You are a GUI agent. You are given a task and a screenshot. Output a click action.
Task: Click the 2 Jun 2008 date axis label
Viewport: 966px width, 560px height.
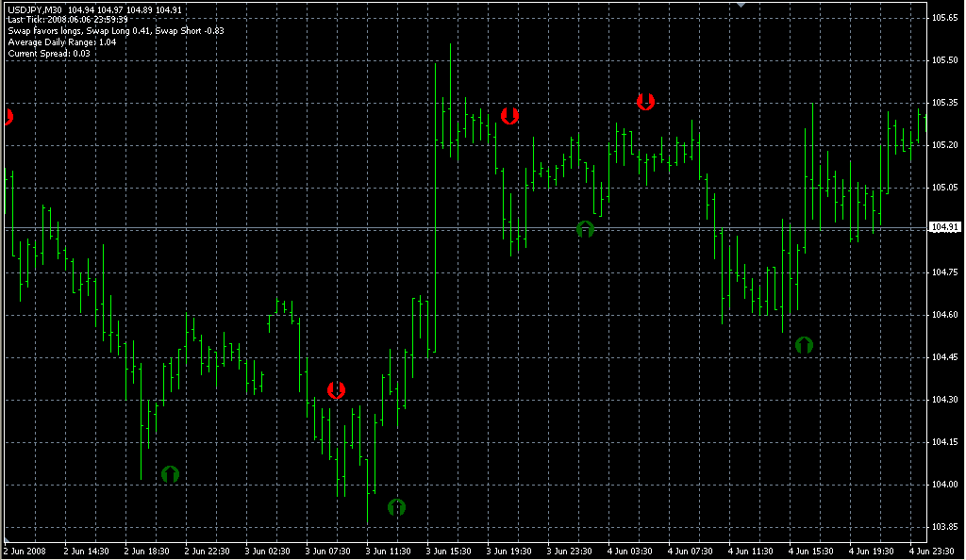pos(25,551)
